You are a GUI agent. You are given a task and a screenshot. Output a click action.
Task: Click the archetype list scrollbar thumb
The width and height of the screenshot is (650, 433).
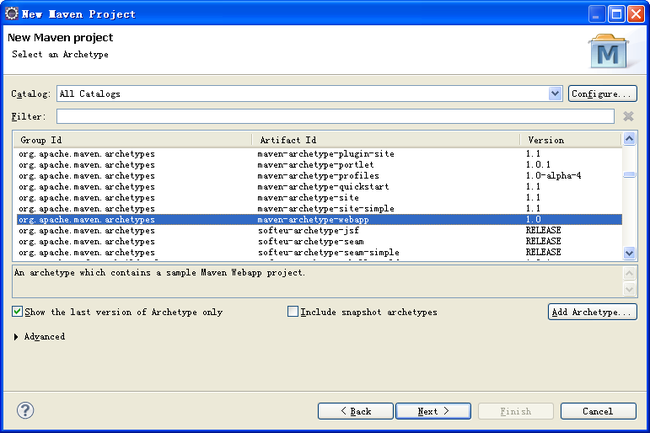point(629,175)
